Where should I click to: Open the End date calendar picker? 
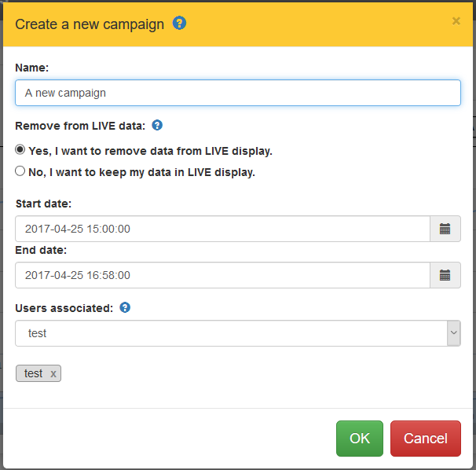[445, 275]
